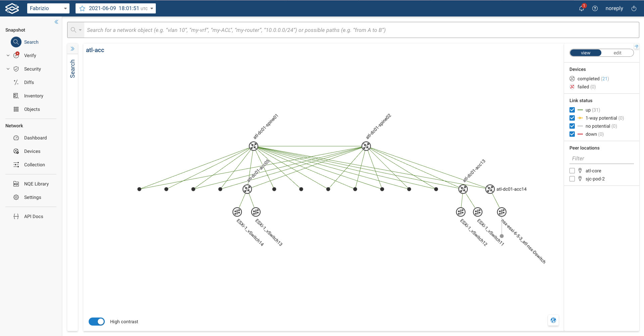Open the notifications bell
The width and height of the screenshot is (644, 336).
[582, 8]
